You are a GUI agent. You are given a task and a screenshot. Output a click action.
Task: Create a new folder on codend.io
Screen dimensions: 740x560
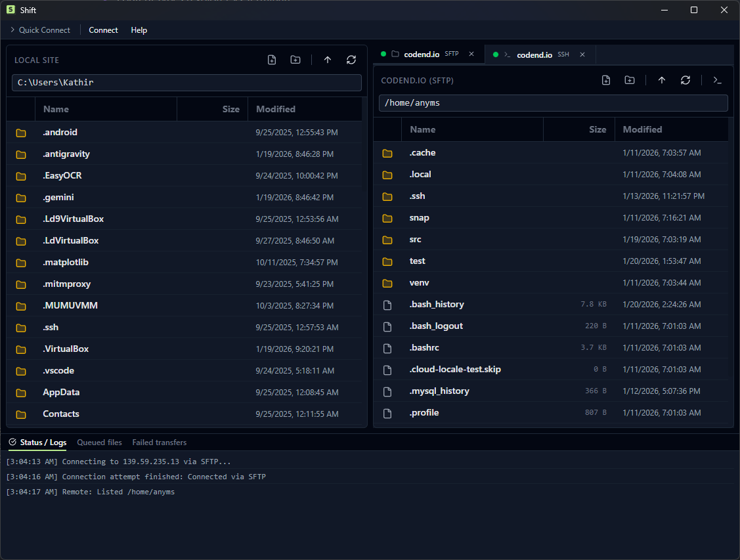coord(629,79)
